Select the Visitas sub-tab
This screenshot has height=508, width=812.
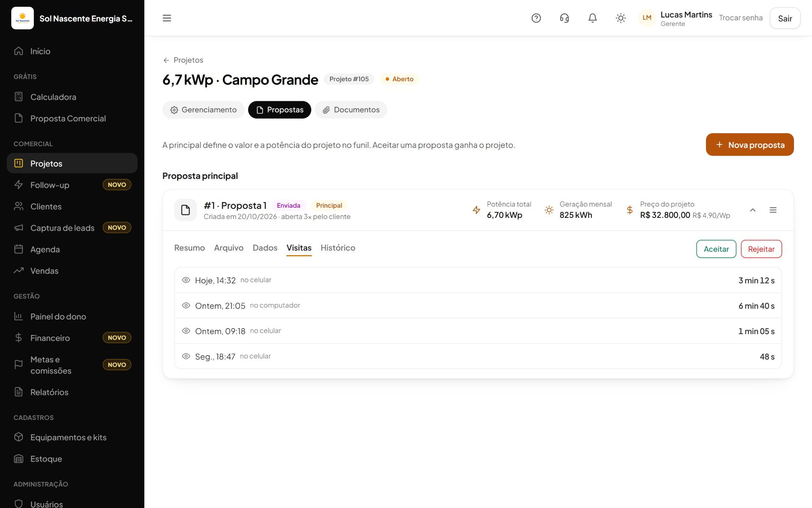(x=299, y=248)
